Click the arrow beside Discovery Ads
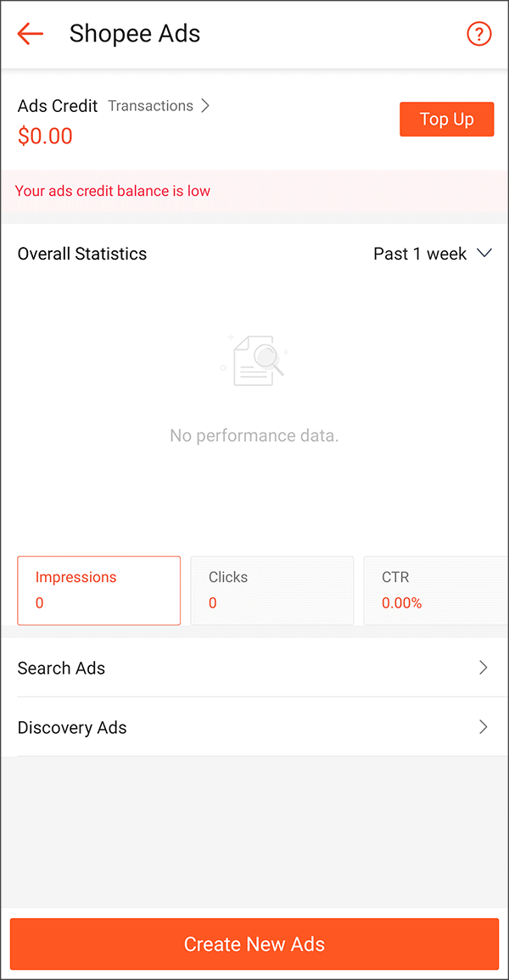The width and height of the screenshot is (509, 980). pos(484,727)
